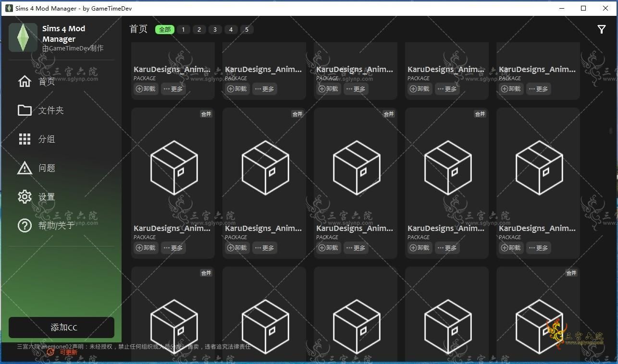Click 合并 badge on middle row third card
The width and height of the screenshot is (618, 364).
pos(389,114)
